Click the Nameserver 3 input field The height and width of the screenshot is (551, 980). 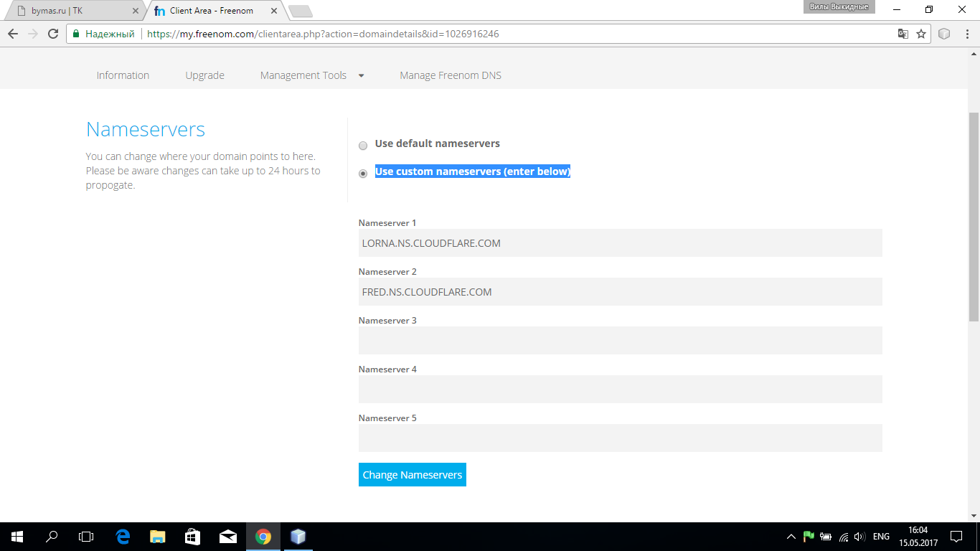tap(620, 341)
